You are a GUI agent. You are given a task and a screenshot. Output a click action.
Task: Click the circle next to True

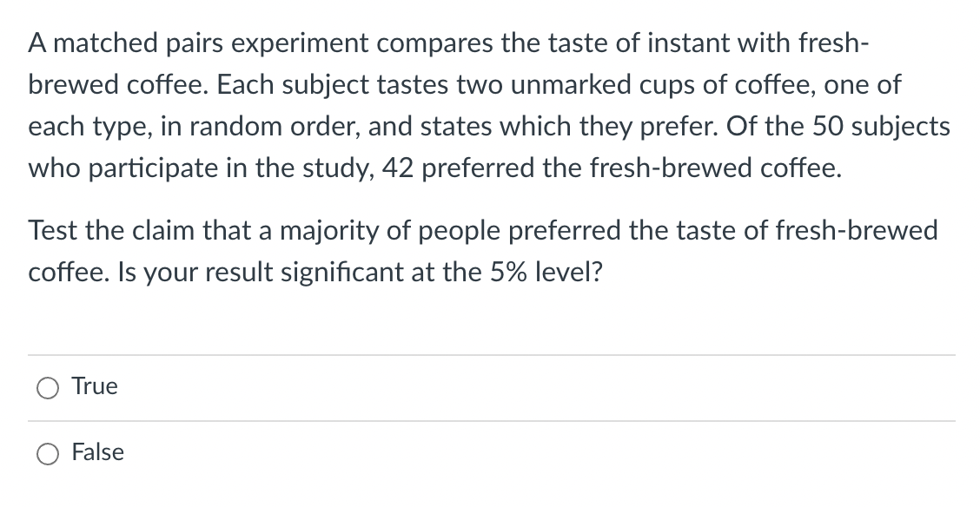50,387
